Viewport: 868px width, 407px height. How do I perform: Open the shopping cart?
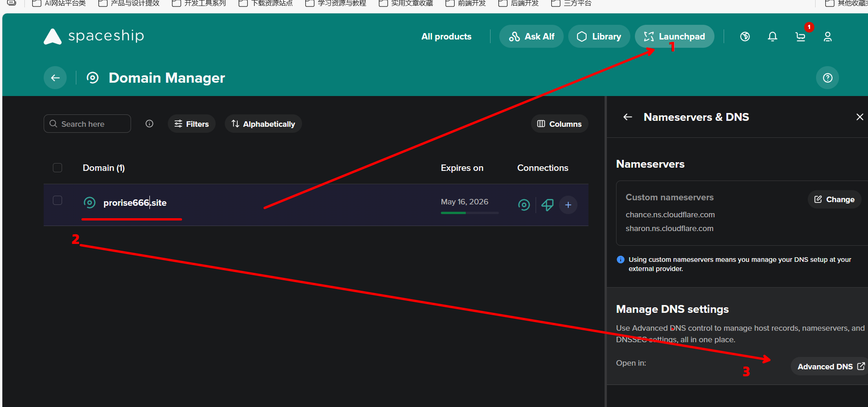coord(800,37)
